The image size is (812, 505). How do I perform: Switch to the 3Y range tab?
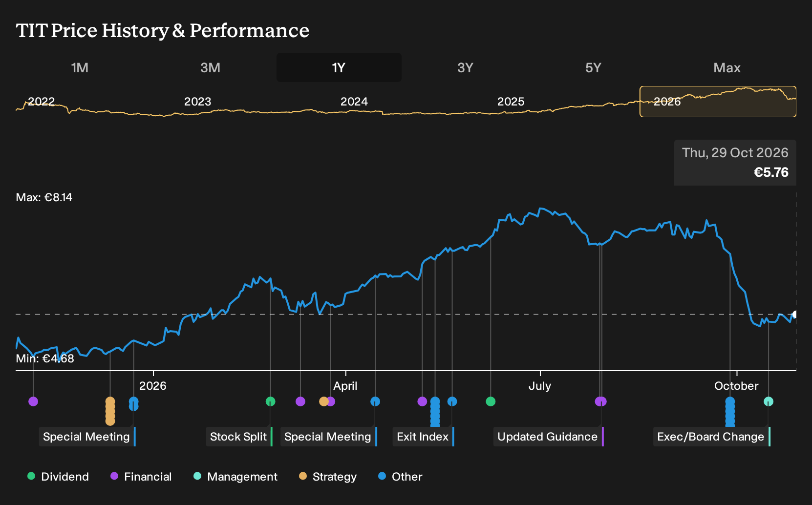(465, 67)
